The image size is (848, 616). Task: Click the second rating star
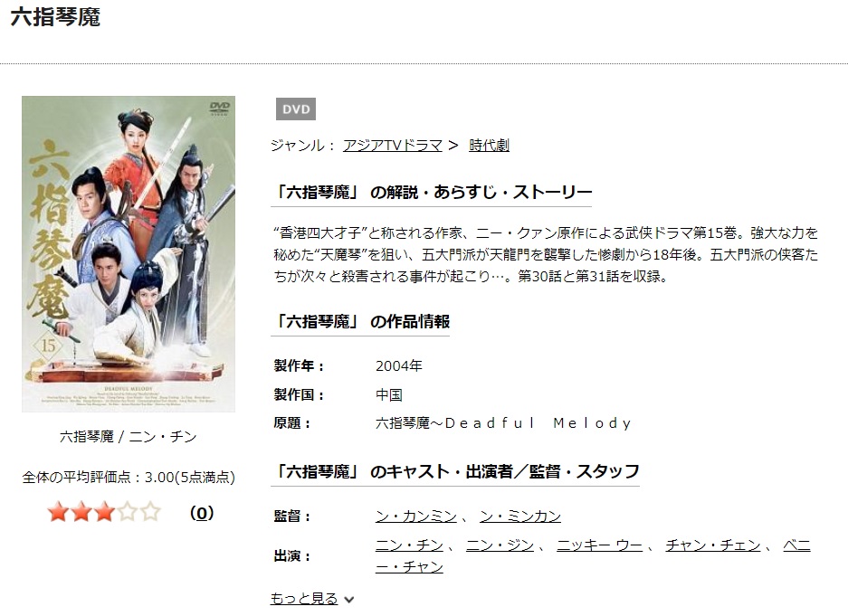(x=81, y=512)
